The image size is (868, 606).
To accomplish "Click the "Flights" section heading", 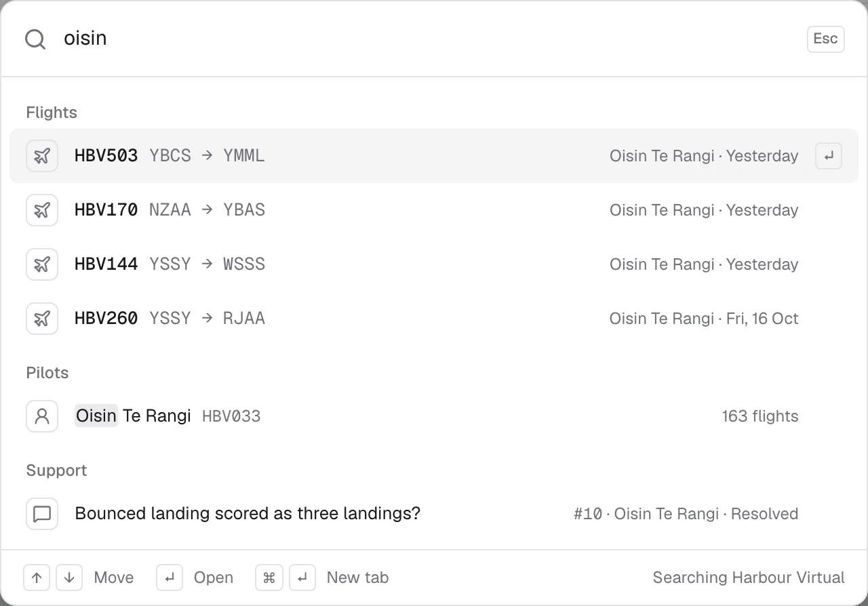I will tap(52, 113).
